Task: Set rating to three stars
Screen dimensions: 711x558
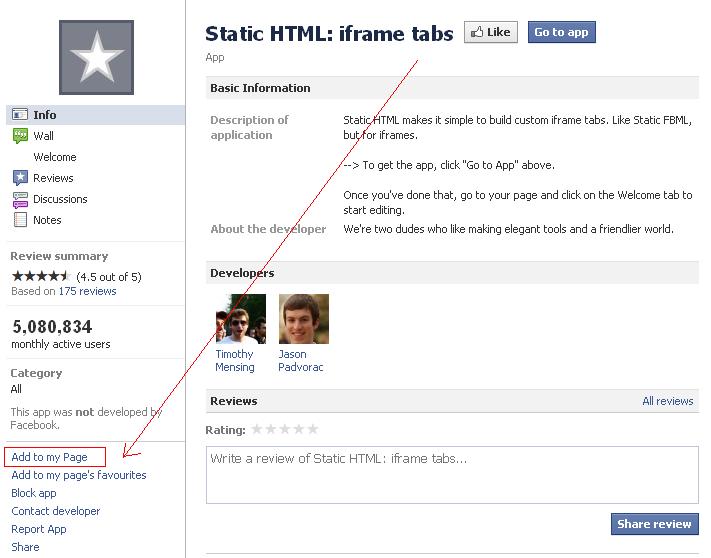Action: coord(285,429)
